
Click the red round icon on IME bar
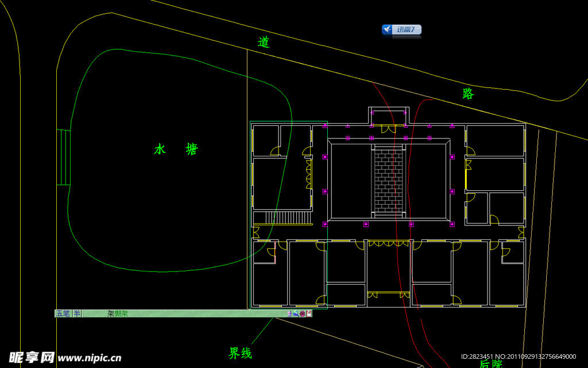pos(302,314)
